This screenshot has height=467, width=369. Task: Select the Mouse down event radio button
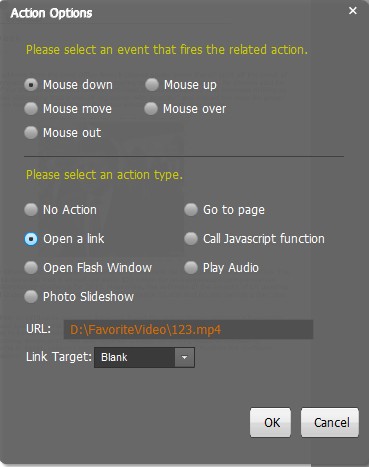click(31, 85)
